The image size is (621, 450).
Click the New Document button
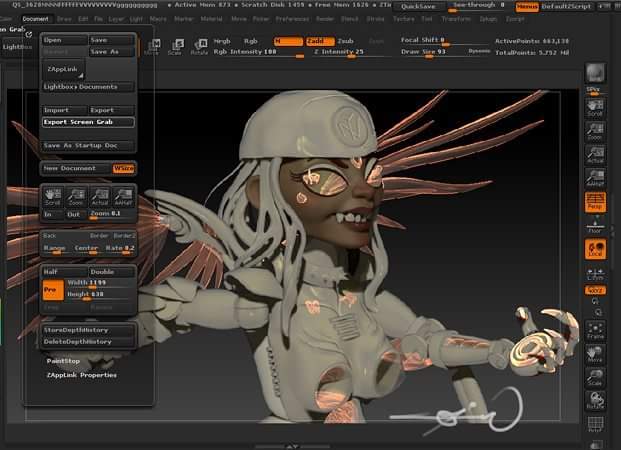click(76, 168)
